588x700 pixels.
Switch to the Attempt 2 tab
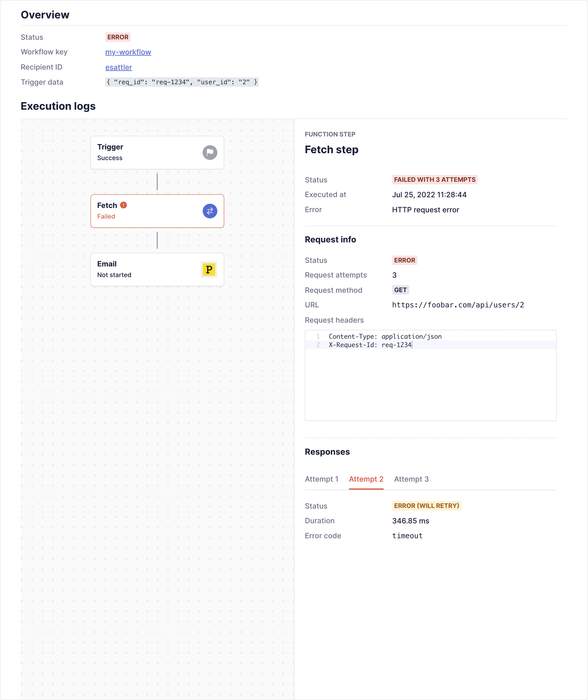click(366, 479)
